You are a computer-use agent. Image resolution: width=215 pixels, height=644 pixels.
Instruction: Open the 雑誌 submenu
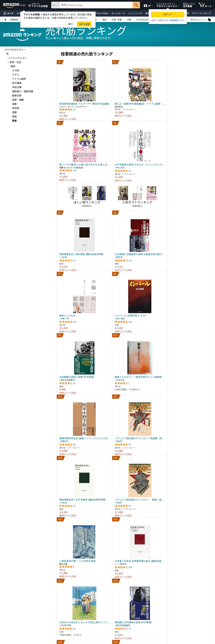106,20
